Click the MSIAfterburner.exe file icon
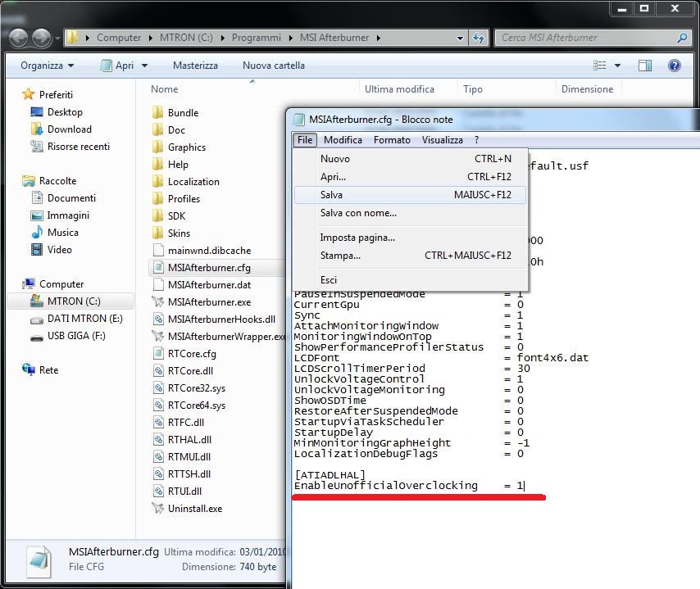 (x=157, y=301)
